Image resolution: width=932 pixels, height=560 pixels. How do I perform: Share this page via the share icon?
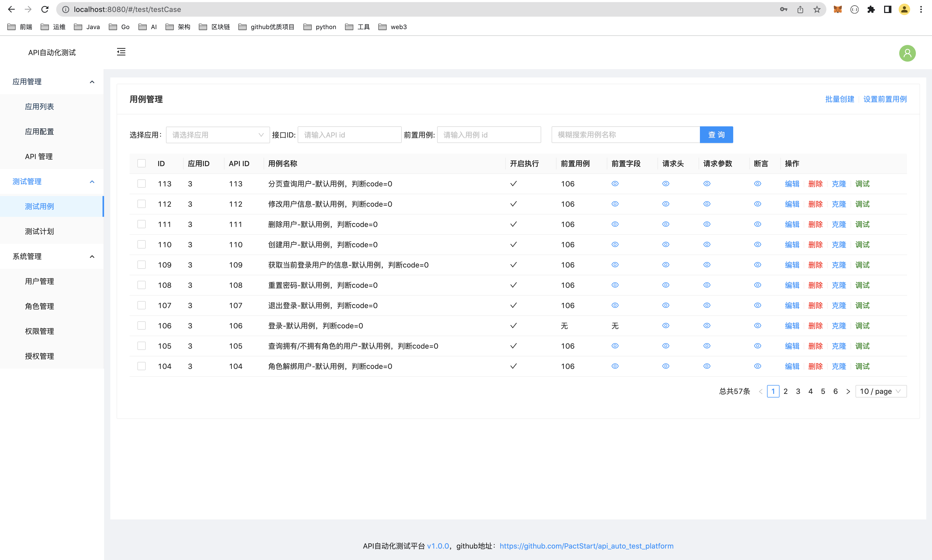(x=800, y=9)
